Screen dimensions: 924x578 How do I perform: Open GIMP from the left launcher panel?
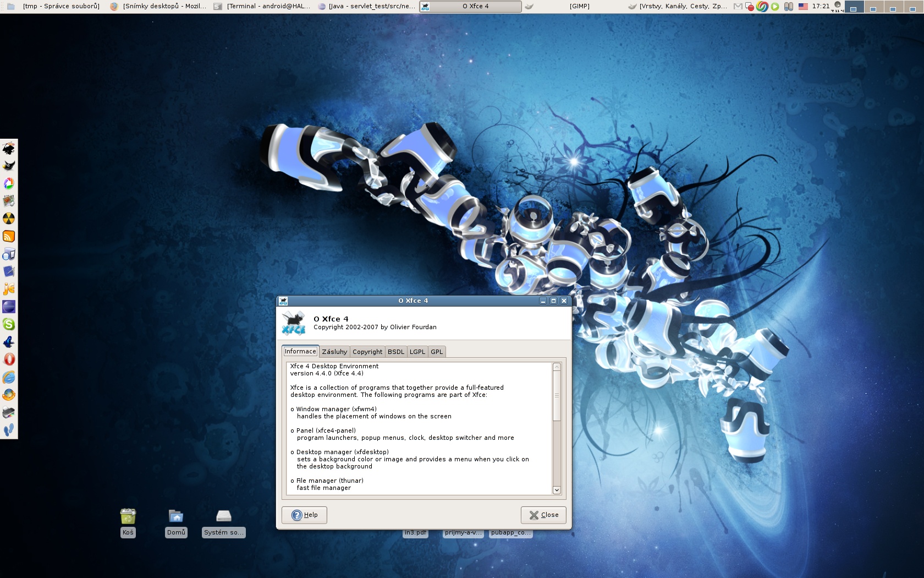pos(9,166)
